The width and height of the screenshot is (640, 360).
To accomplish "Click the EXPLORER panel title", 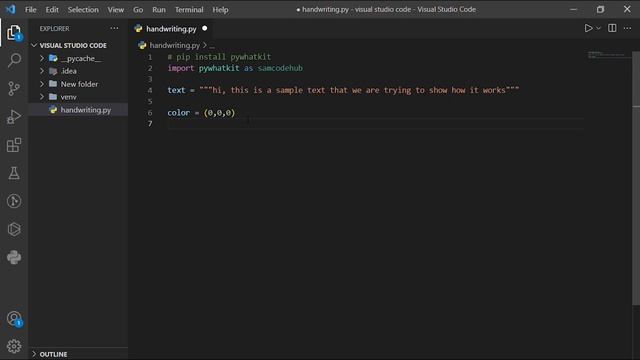I will (54, 29).
